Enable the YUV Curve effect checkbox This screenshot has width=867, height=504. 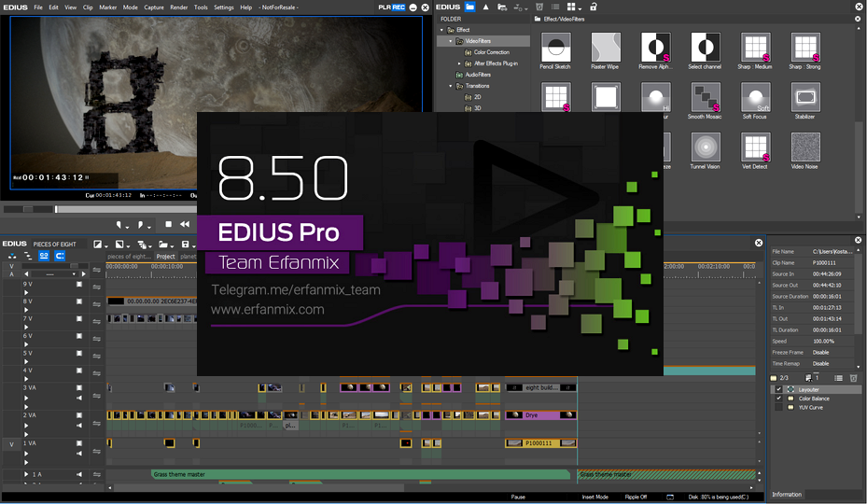[778, 407]
